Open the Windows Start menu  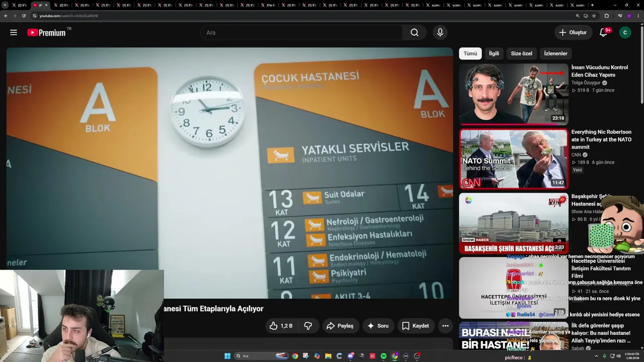point(227,356)
